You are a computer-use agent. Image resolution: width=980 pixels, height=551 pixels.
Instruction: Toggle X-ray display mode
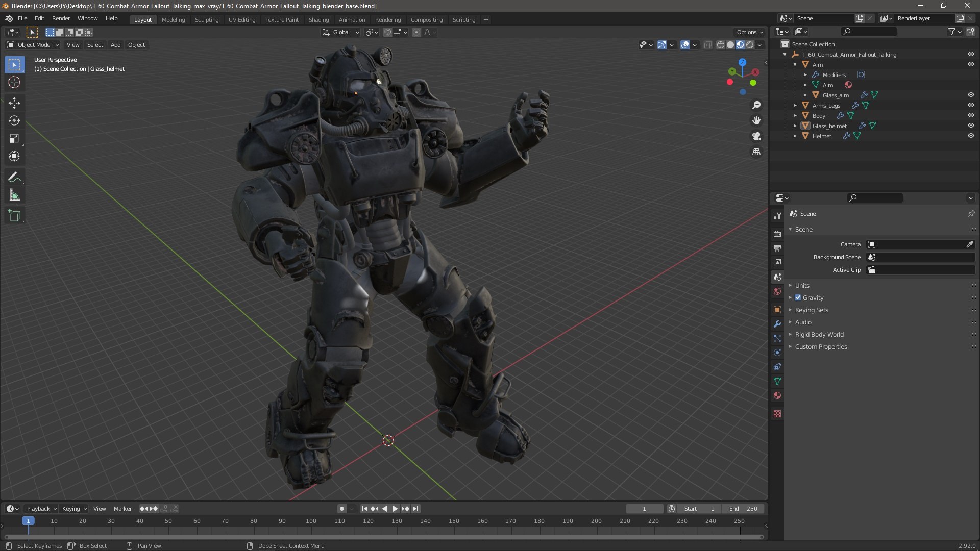(707, 45)
